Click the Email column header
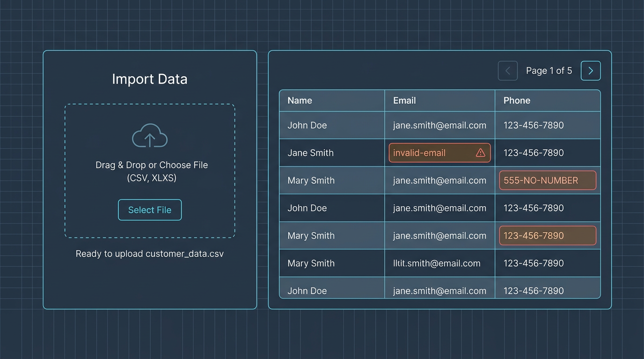This screenshot has height=359, width=644. (404, 100)
